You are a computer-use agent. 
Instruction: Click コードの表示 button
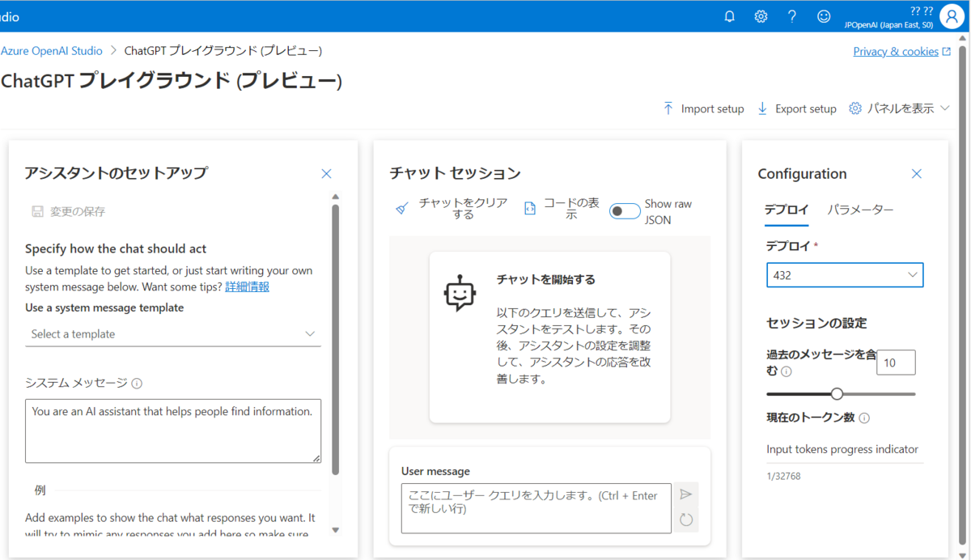tap(562, 209)
